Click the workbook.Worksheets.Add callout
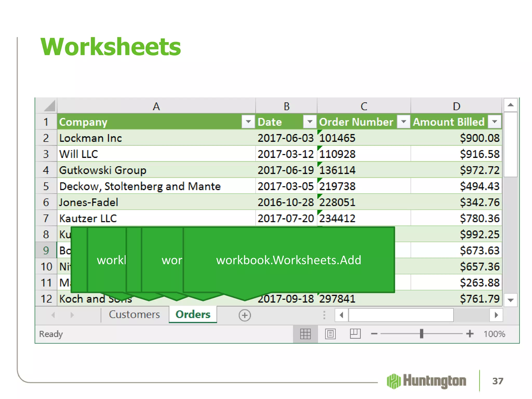The image size is (532, 399). tap(289, 260)
